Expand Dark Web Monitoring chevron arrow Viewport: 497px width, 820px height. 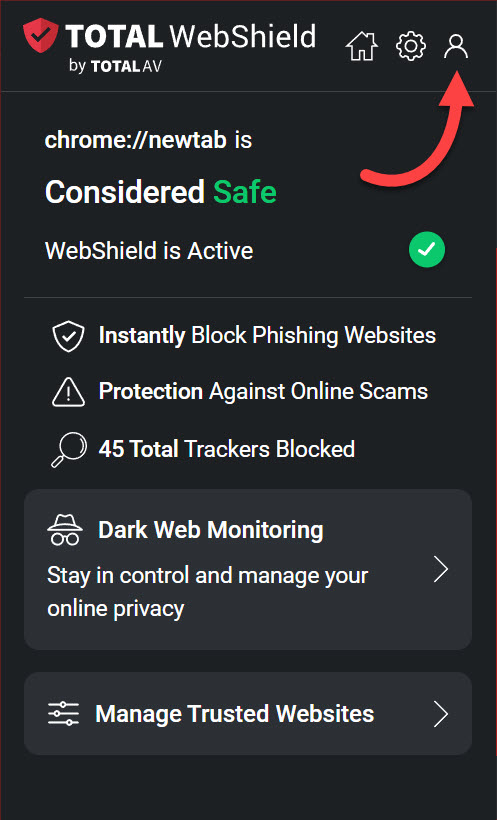pyautogui.click(x=441, y=569)
